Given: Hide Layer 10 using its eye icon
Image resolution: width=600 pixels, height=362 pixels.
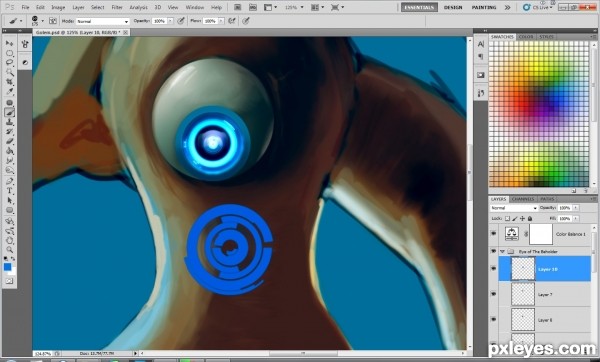Looking at the screenshot, I should coord(494,269).
